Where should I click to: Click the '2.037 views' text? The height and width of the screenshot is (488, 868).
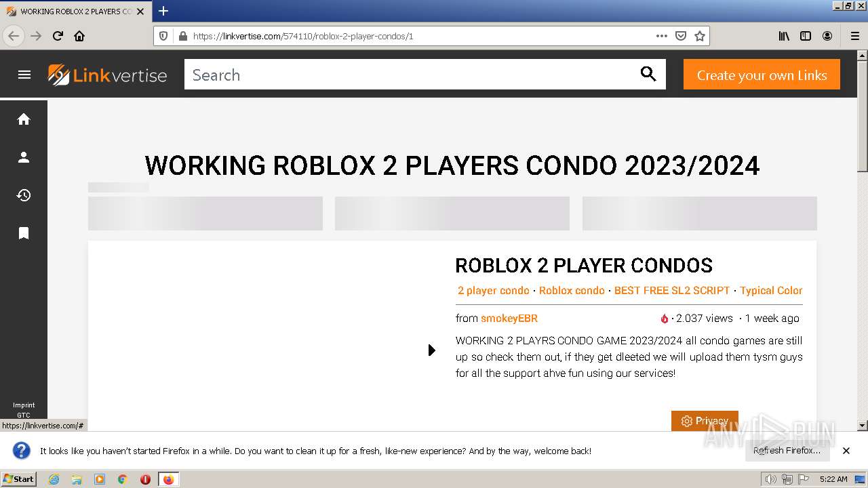pyautogui.click(x=704, y=318)
